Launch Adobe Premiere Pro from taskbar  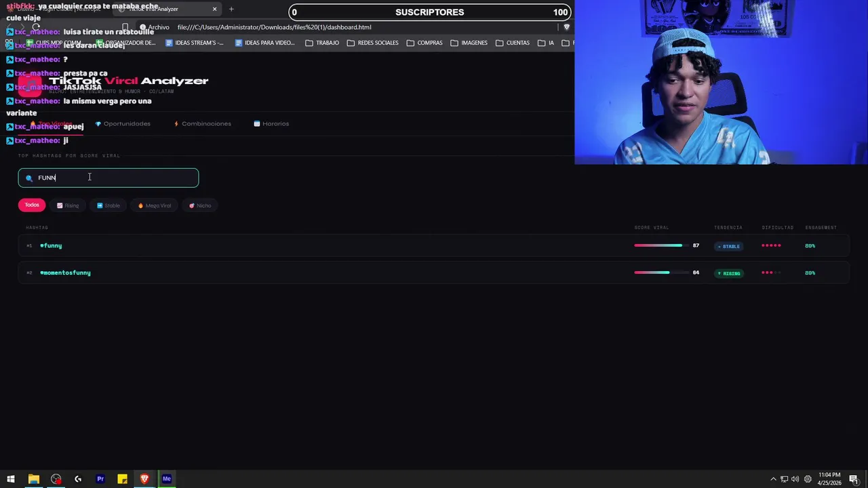(100, 479)
